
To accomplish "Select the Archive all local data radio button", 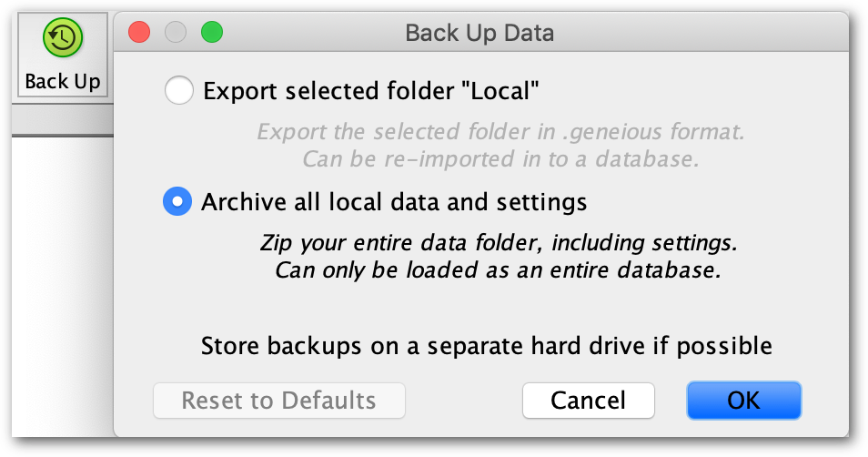I will (x=177, y=201).
